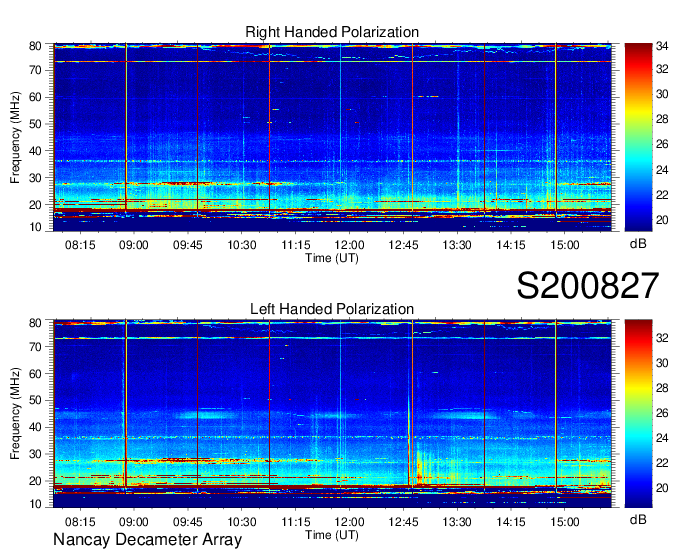Click "12:00" tick on Right Handed plot

(350, 245)
